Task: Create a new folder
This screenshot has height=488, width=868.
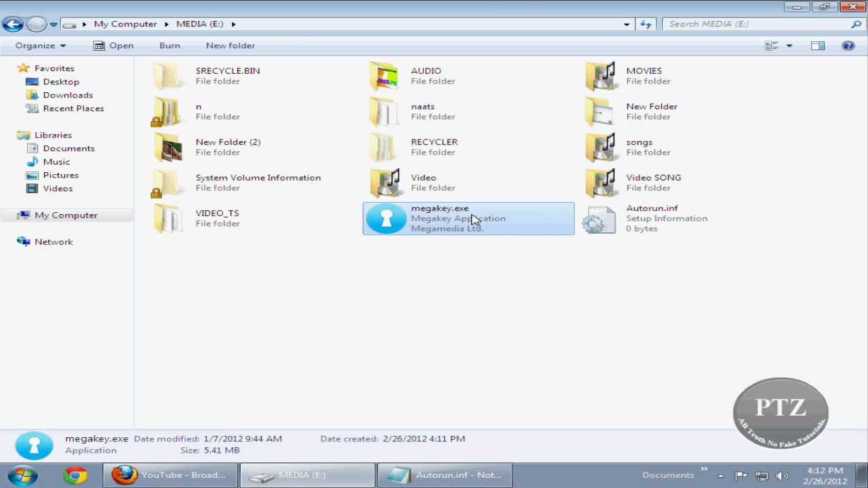Action: tap(230, 45)
